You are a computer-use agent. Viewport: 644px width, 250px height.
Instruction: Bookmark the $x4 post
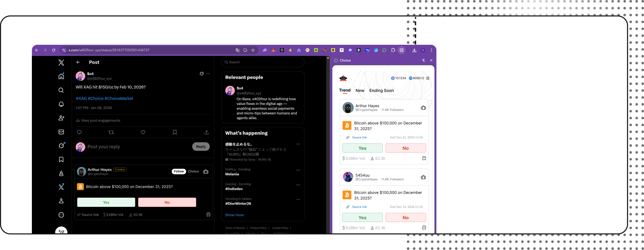(175, 132)
